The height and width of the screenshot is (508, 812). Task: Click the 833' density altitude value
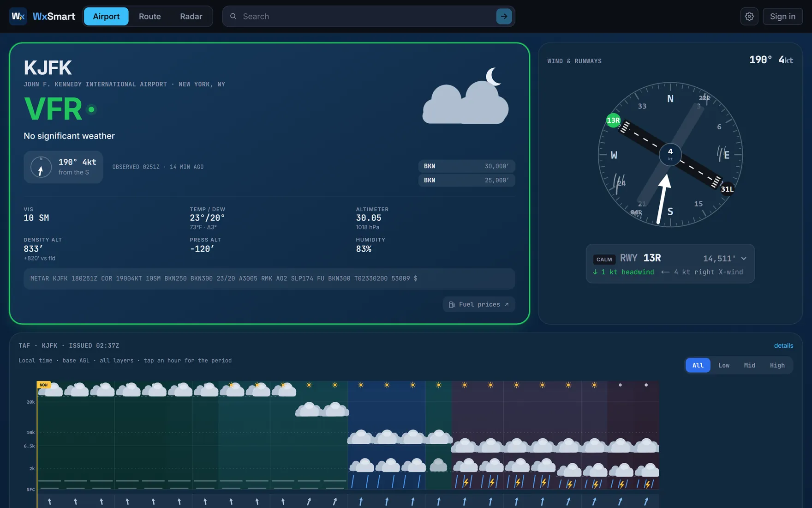point(33,249)
